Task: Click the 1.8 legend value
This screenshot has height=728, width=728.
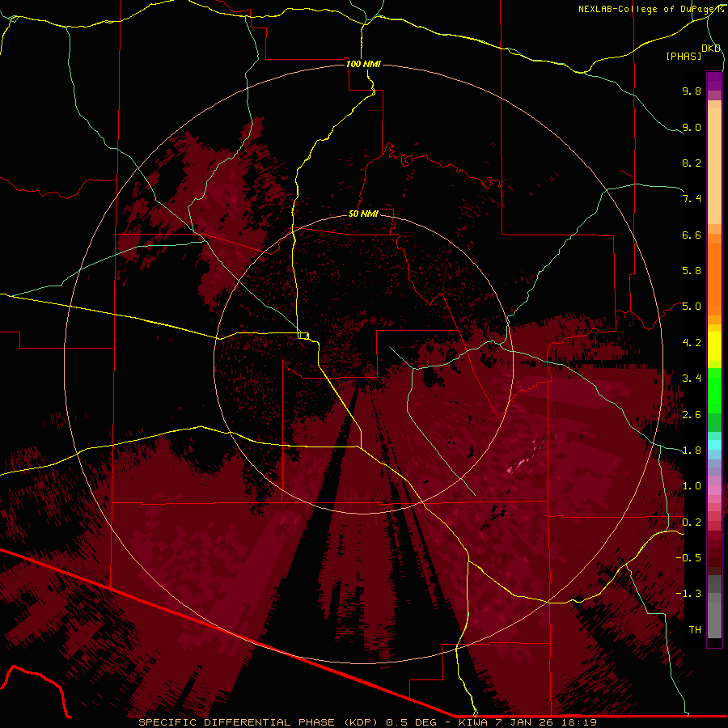Action: click(692, 451)
